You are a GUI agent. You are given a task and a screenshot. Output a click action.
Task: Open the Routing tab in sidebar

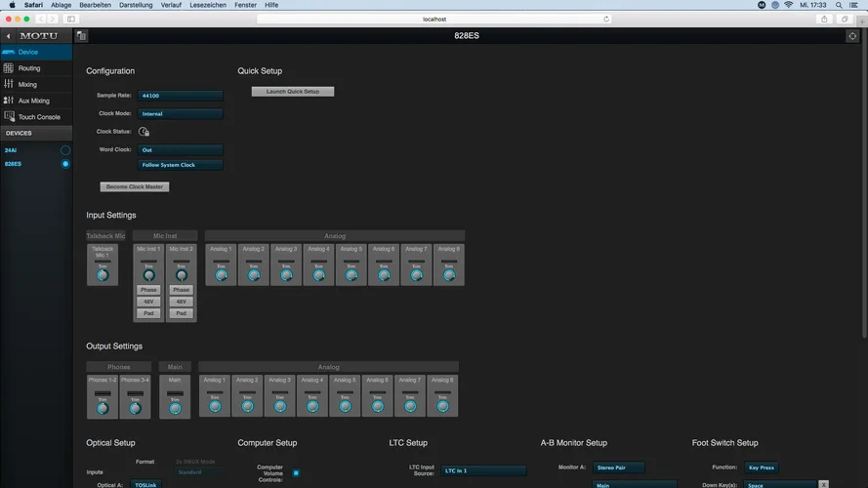click(29, 68)
